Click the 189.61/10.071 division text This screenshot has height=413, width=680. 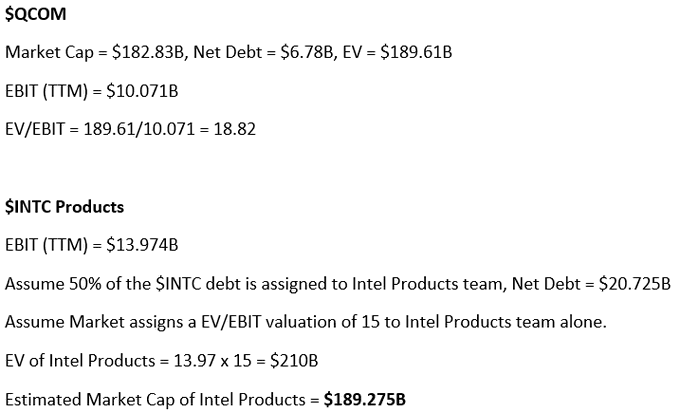[x=139, y=129]
